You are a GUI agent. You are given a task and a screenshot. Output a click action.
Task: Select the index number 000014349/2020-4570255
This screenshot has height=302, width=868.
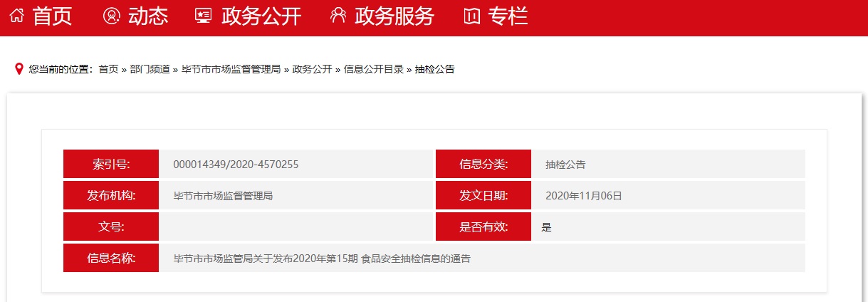[x=236, y=165]
